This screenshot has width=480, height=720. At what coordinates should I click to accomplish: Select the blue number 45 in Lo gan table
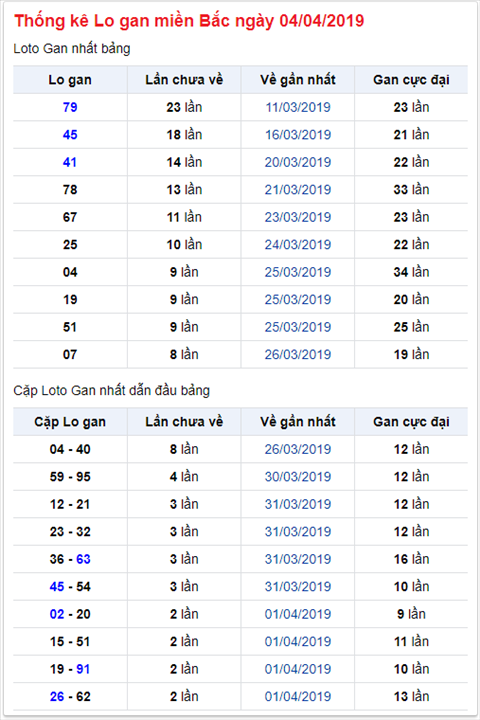pyautogui.click(x=70, y=135)
